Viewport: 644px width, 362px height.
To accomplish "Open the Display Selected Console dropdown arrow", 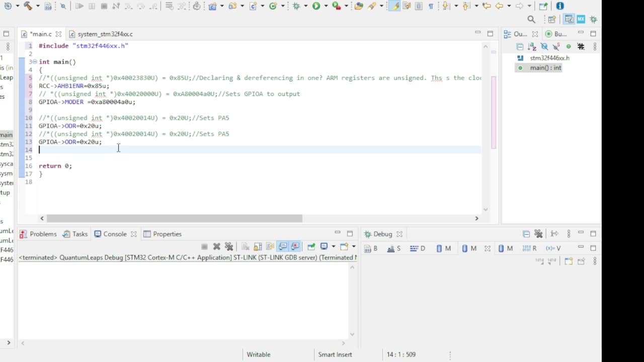I will point(333,246).
